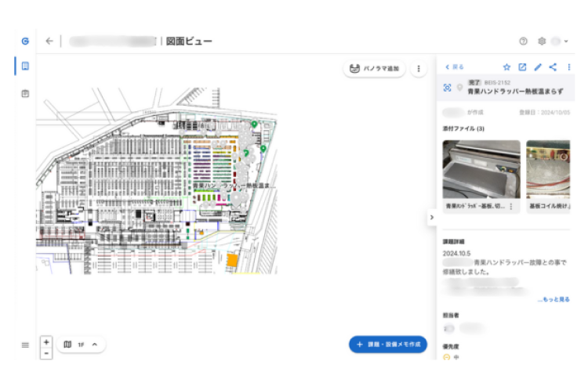Collapse the detail panel with side chevron

pyautogui.click(x=431, y=218)
